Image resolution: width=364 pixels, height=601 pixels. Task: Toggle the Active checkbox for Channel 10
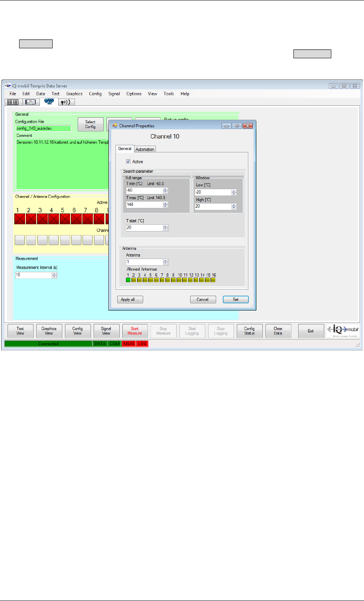(x=128, y=162)
